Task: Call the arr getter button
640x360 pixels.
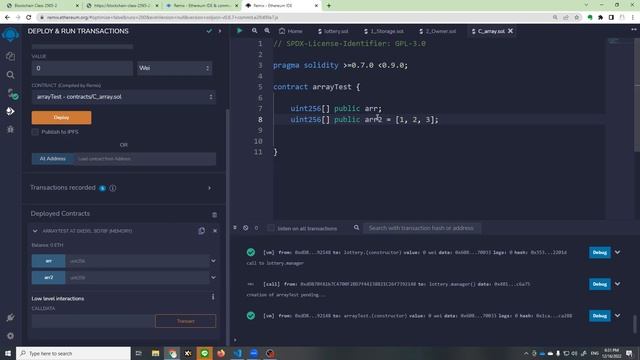Action: coord(49,261)
